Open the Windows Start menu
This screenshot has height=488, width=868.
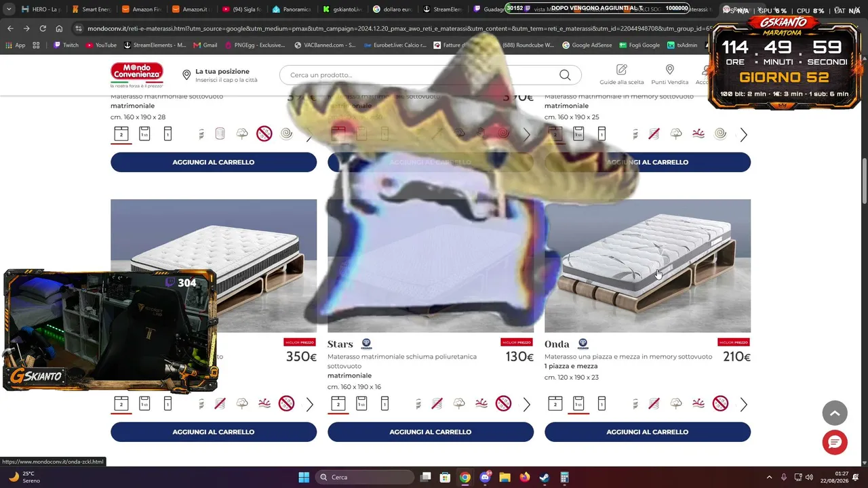(x=304, y=477)
